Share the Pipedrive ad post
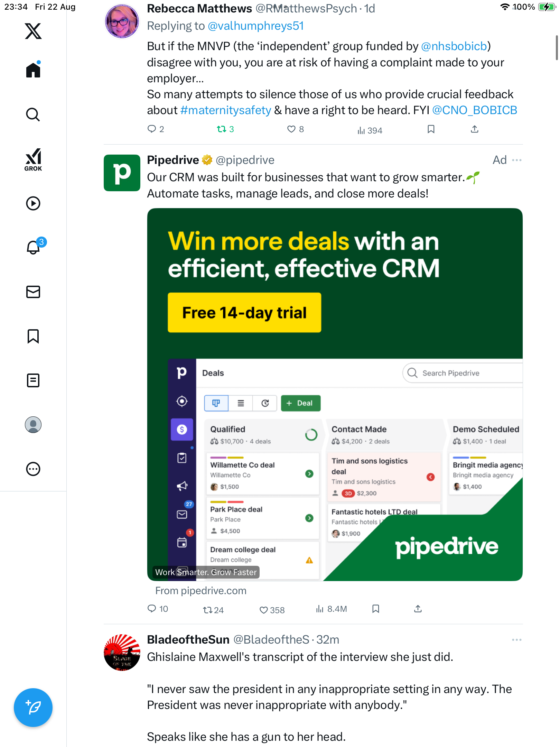Image resolution: width=560 pixels, height=747 pixels. (418, 609)
